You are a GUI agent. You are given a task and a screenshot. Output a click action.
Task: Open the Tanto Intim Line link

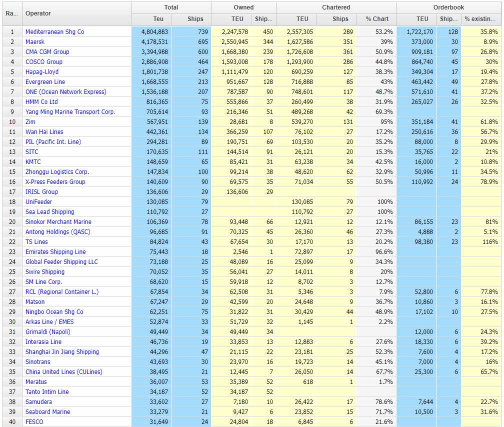tap(47, 391)
